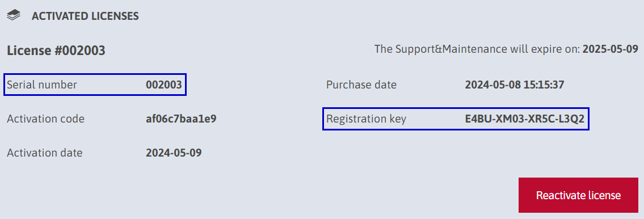Image resolution: width=644 pixels, height=219 pixels.
Task: Click the License #002003 title
Action: click(x=56, y=50)
